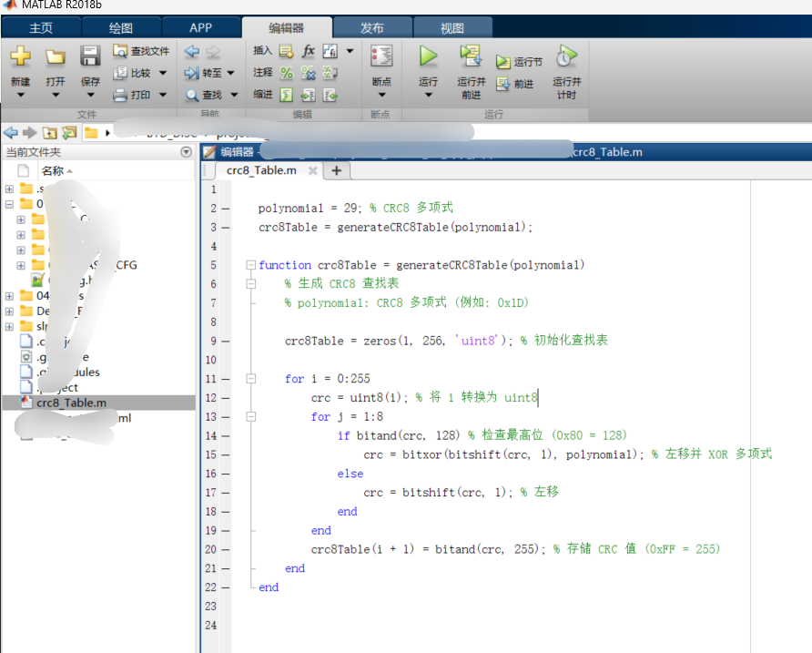Insert function using the fx icon

click(x=309, y=51)
